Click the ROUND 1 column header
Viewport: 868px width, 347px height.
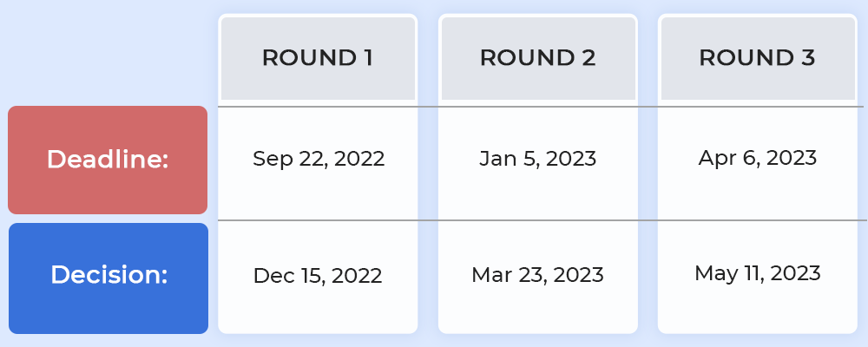[318, 58]
